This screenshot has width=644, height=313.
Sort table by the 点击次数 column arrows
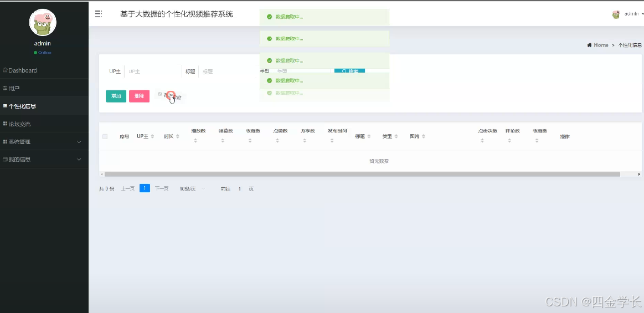click(x=482, y=141)
